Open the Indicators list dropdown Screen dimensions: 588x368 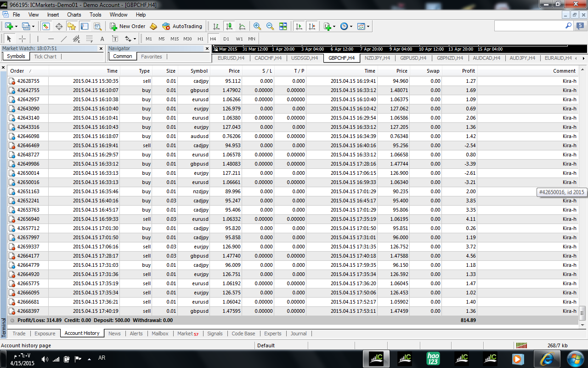click(x=329, y=26)
